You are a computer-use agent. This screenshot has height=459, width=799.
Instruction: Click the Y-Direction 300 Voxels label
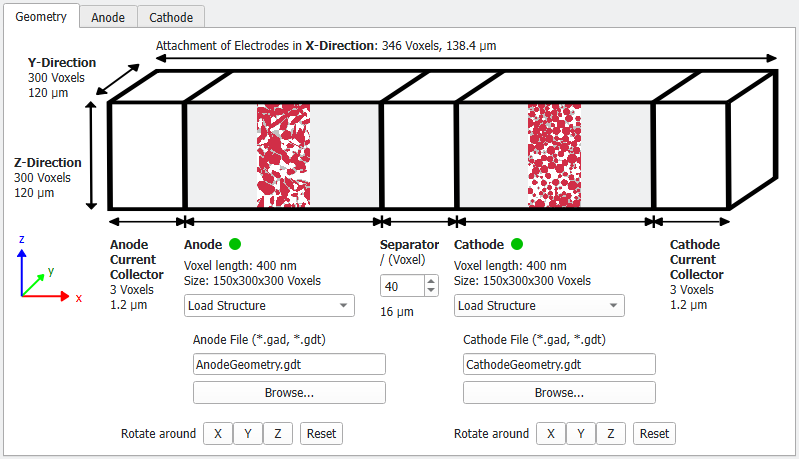[62, 70]
